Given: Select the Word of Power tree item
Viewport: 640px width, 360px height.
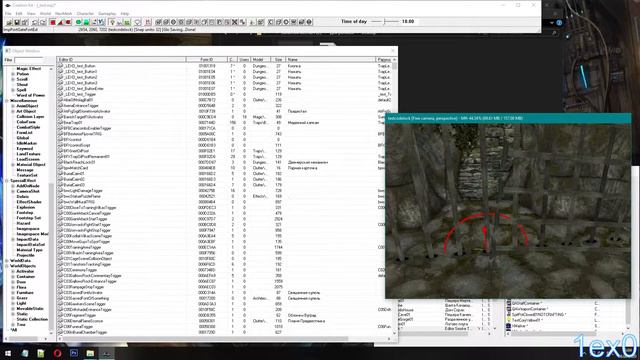Looking at the screenshot, I should (31, 96).
